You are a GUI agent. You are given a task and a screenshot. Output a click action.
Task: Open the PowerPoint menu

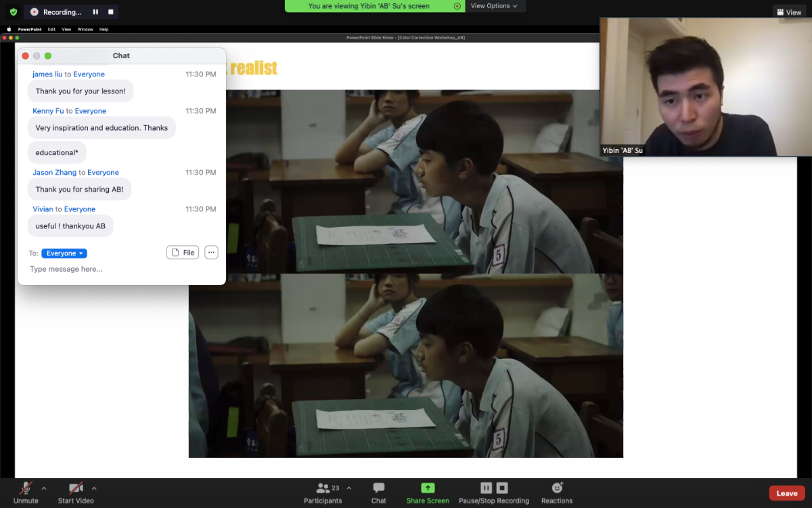[29, 29]
